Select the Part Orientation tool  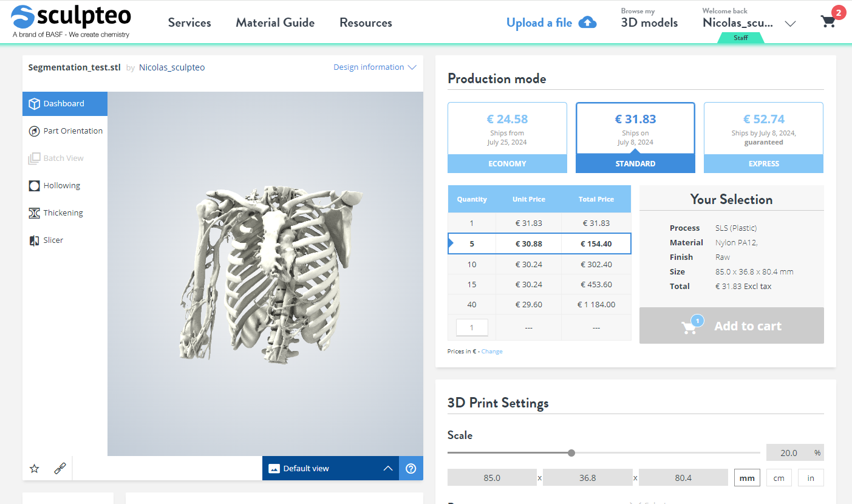pos(64,131)
